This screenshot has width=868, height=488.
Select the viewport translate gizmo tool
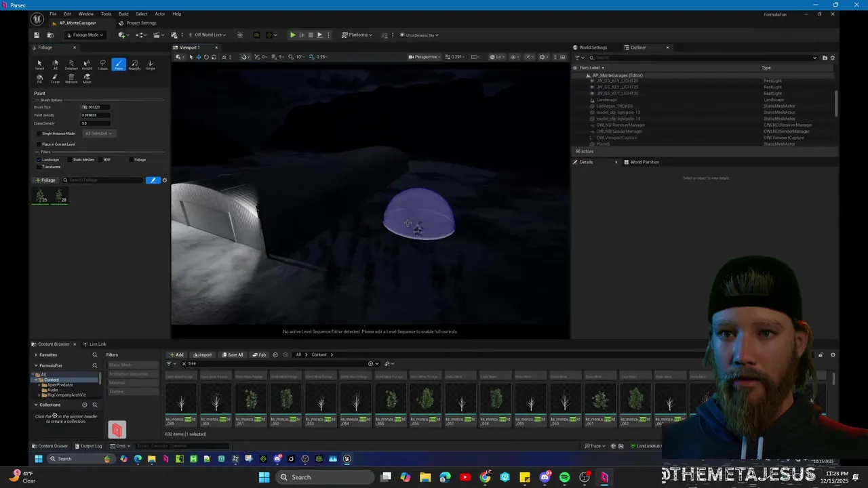(x=198, y=57)
